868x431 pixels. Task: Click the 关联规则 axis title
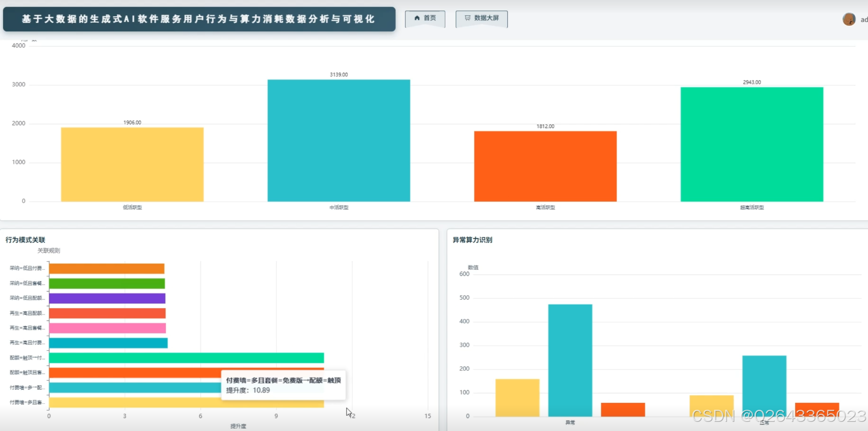(49, 251)
